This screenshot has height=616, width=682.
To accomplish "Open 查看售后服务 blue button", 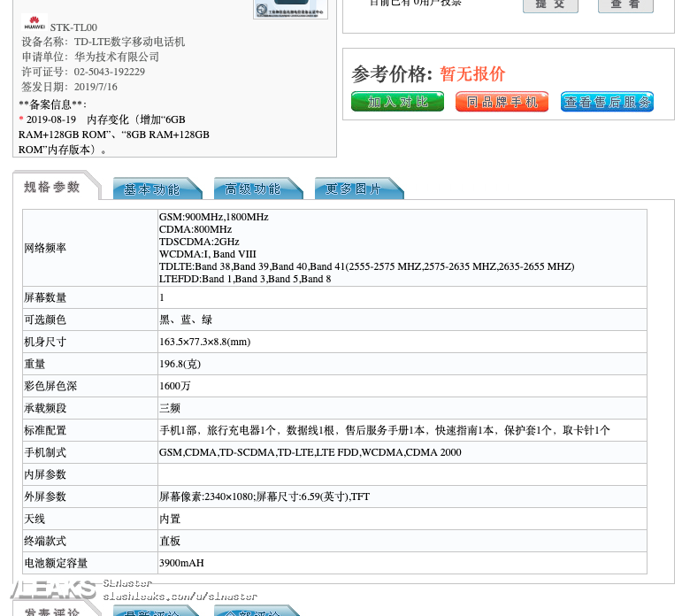I will [x=607, y=102].
